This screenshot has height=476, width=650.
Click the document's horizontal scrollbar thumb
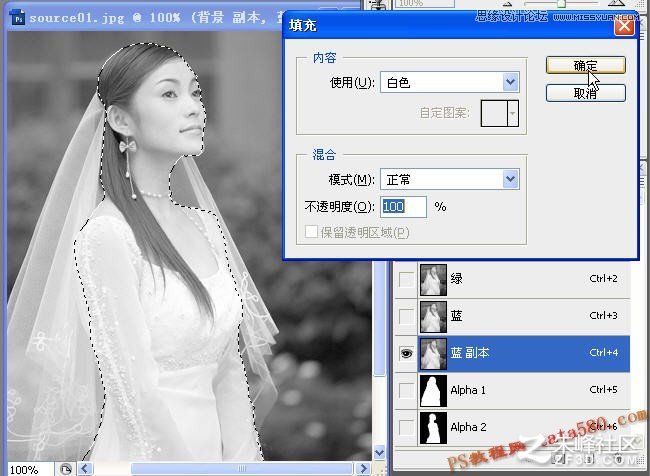(242, 469)
